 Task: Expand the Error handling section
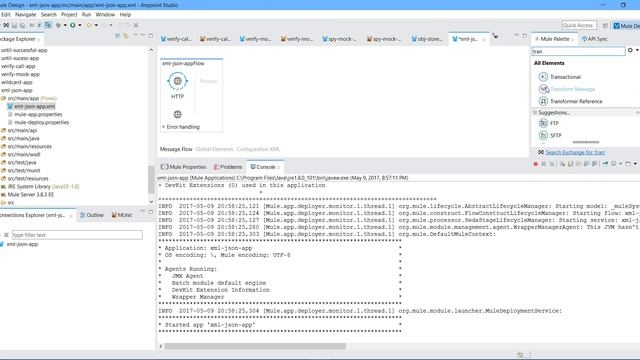(x=181, y=127)
